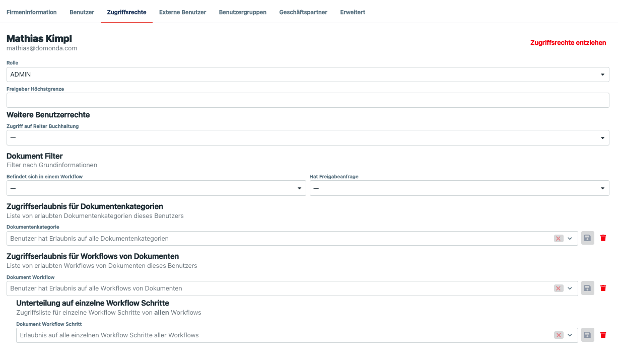
Task: Expand the Dokumentenkategorie chevron
Action: pos(570,239)
